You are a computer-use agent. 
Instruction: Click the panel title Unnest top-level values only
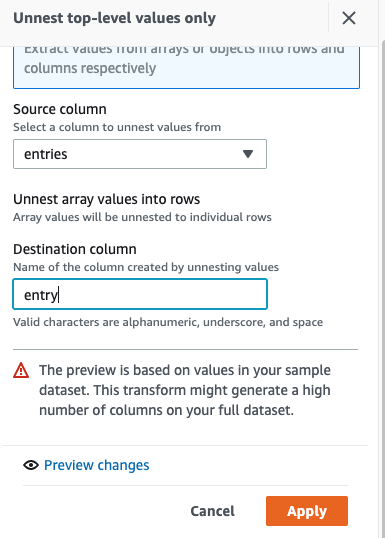[114, 18]
